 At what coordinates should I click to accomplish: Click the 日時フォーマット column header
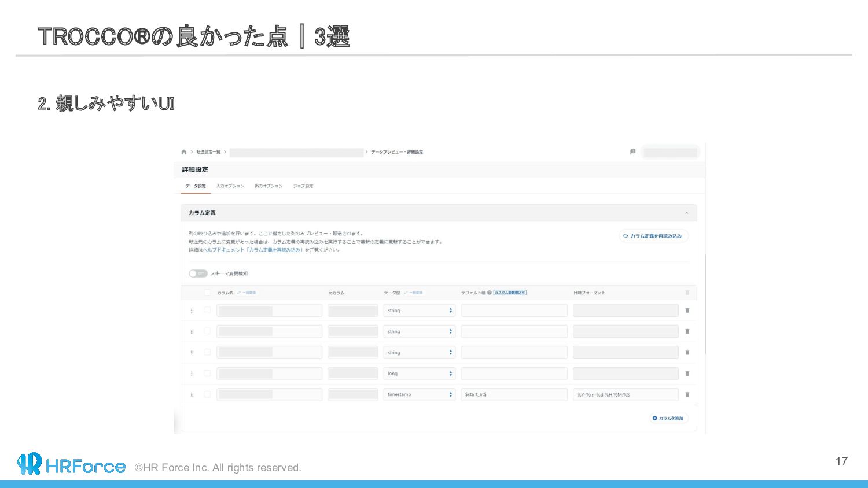(x=589, y=293)
